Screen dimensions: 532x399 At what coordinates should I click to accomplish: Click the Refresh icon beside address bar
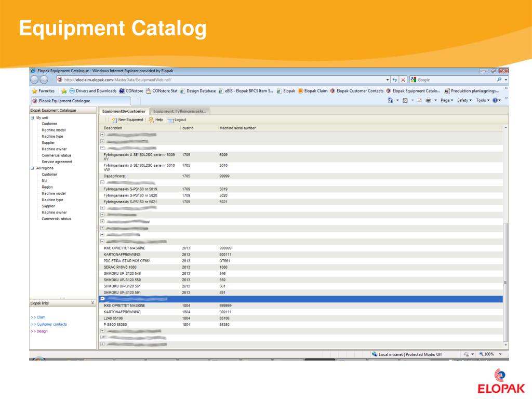pyautogui.click(x=395, y=79)
